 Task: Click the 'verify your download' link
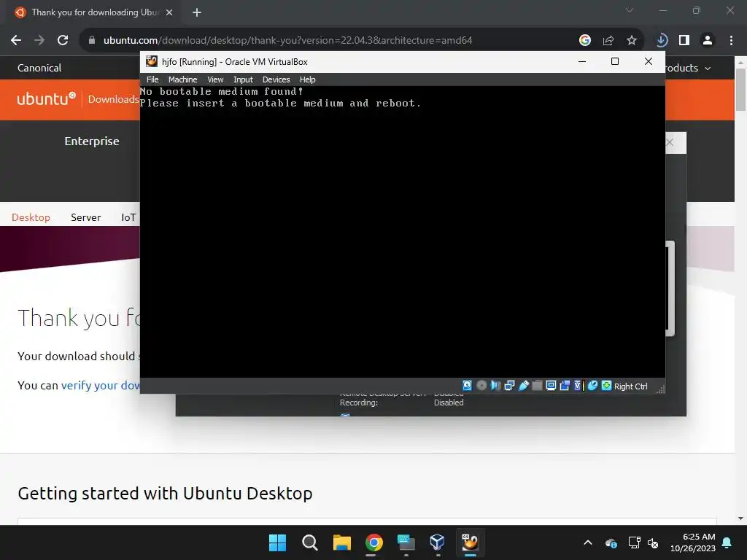click(101, 385)
